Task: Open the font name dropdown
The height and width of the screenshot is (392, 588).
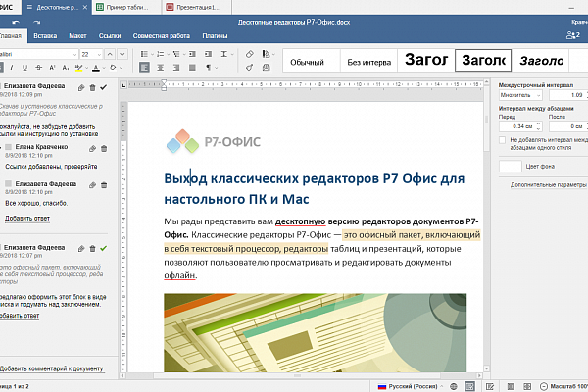Action: (74, 55)
